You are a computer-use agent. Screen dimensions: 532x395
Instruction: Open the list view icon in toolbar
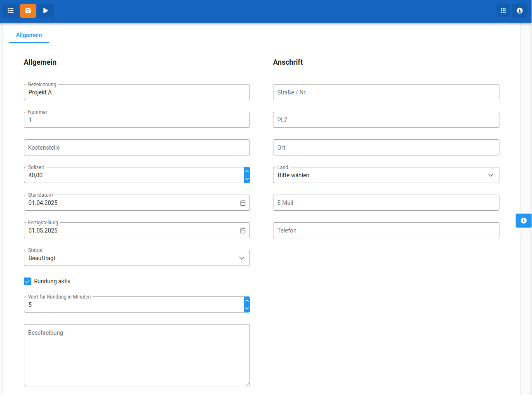pyautogui.click(x=11, y=11)
